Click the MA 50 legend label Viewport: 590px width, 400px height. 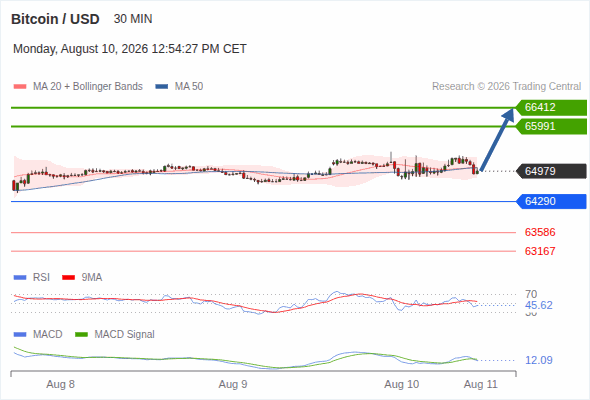point(189,87)
